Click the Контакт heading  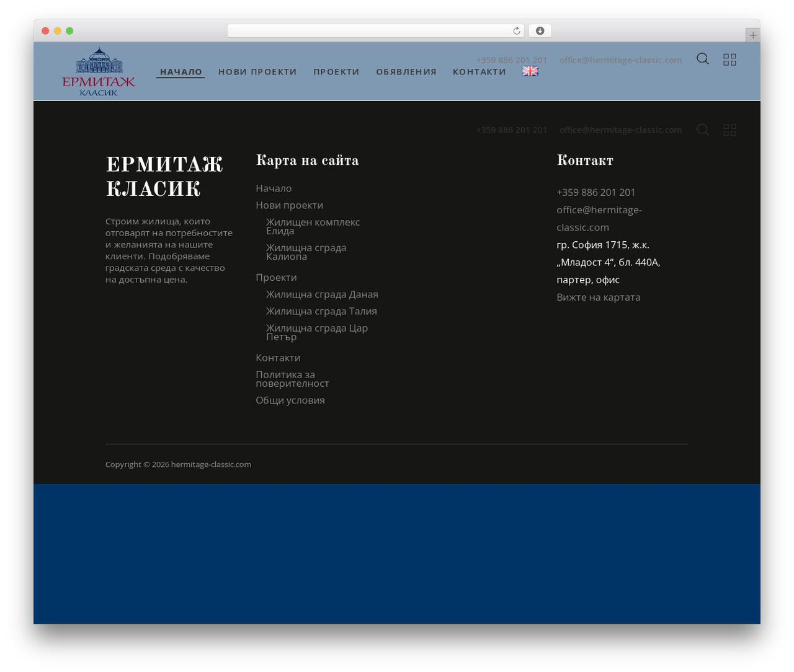(585, 161)
